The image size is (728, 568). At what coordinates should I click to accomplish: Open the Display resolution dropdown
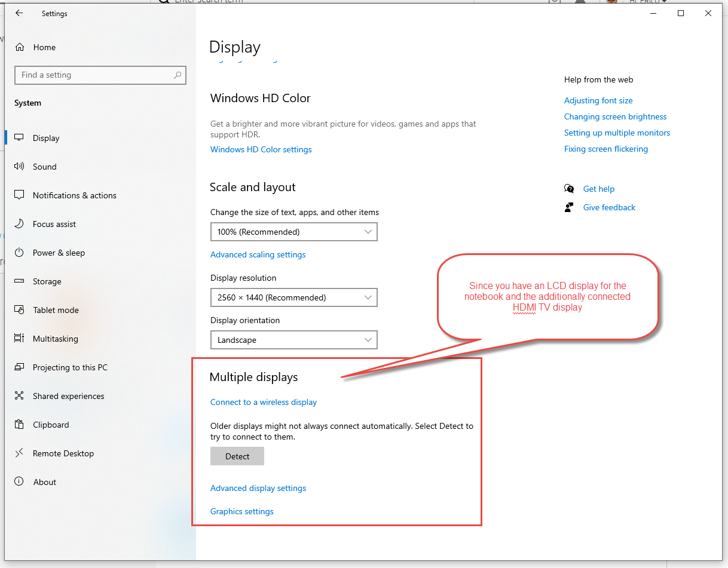tap(293, 297)
